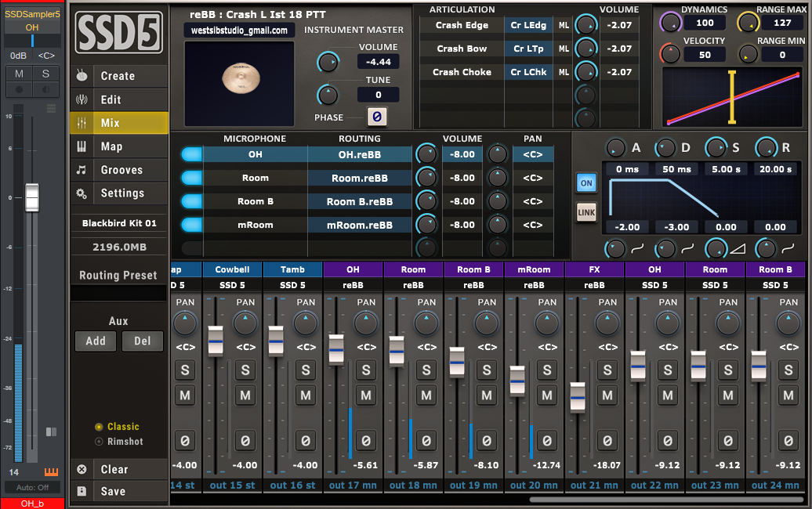This screenshot has height=509, width=812.
Task: Click the FX reBB channel fader handle
Action: tap(578, 396)
